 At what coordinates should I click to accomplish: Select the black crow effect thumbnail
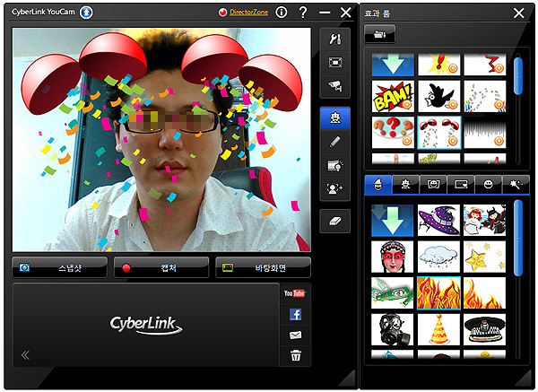click(438, 97)
